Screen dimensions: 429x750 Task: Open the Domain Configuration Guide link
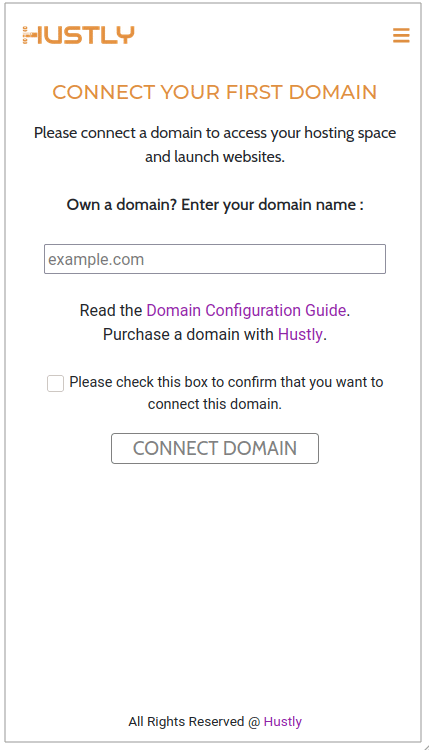pyautogui.click(x=246, y=310)
